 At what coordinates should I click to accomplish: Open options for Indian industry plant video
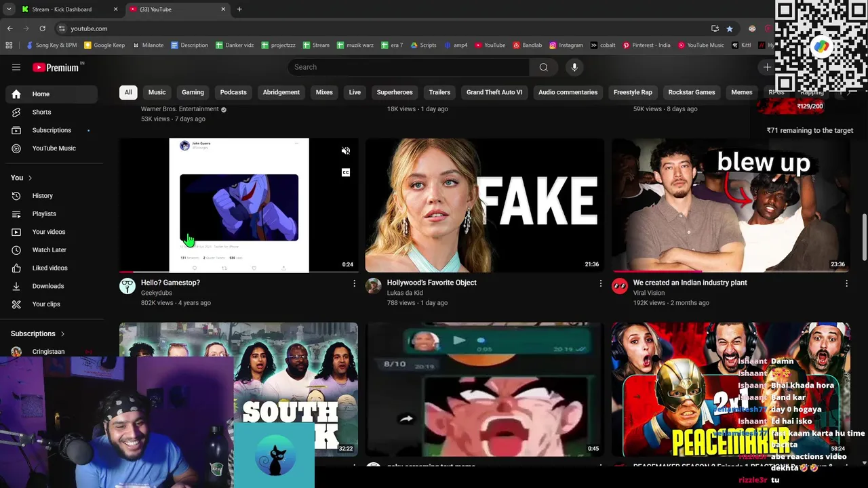click(x=846, y=283)
